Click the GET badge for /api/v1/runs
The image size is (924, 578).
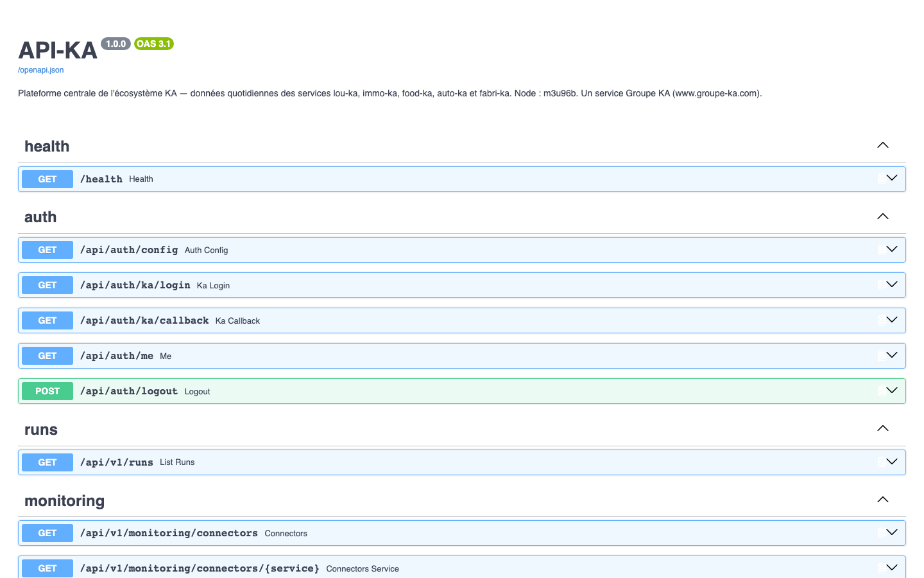coord(47,462)
